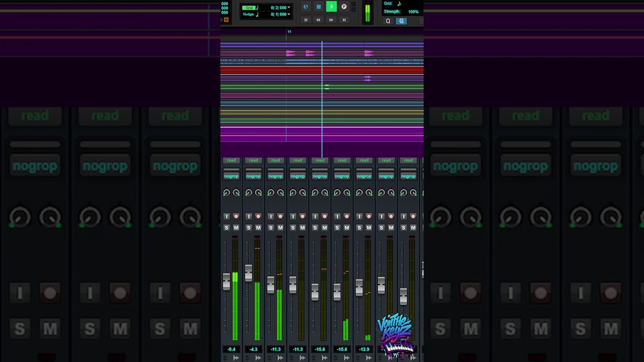Arm the red P record button
The image size is (644, 362).
344,7
